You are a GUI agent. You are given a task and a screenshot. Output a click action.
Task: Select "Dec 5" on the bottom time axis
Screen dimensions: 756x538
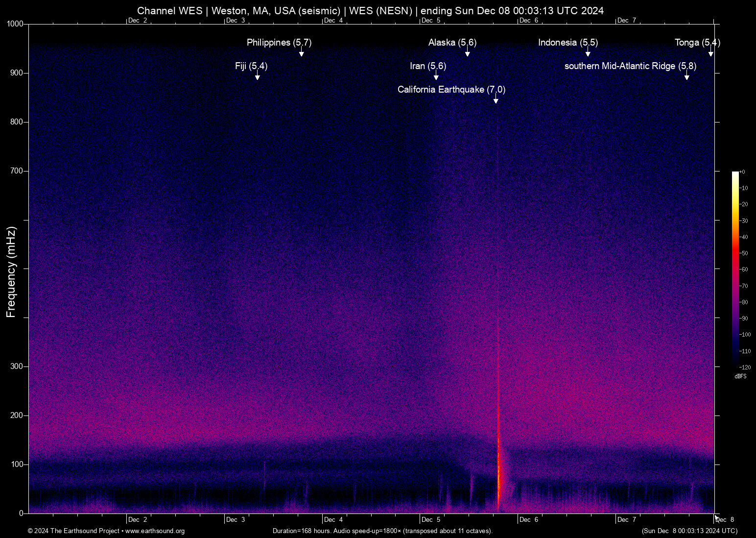click(x=431, y=520)
